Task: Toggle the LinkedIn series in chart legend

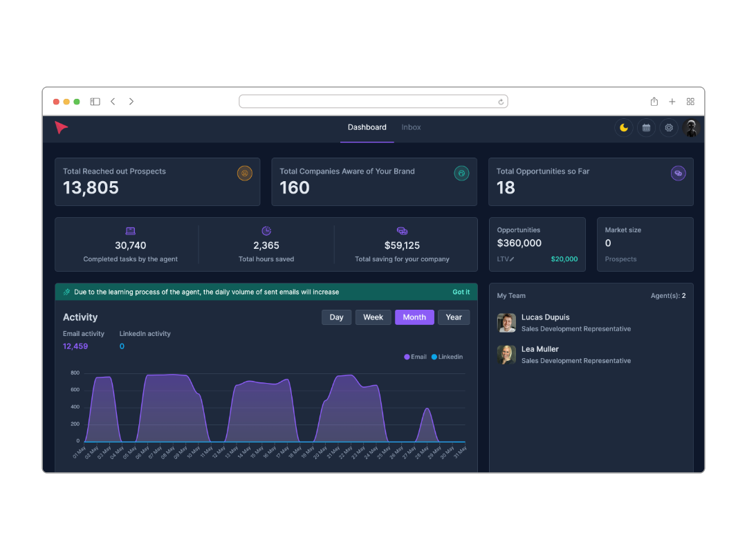Action: pyautogui.click(x=447, y=357)
